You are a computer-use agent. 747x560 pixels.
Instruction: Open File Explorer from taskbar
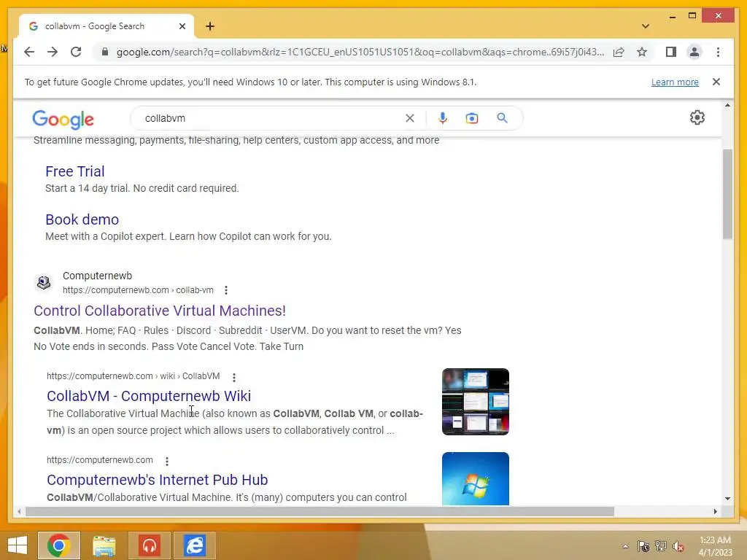pos(104,545)
